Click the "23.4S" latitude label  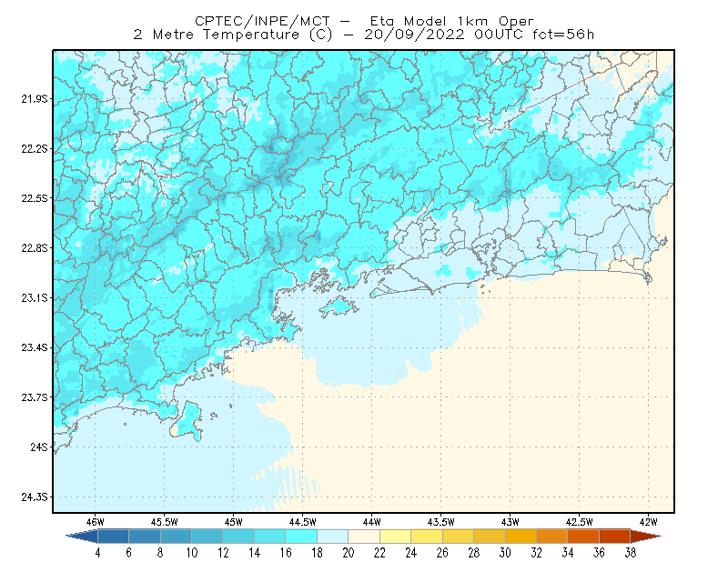[x=35, y=347]
